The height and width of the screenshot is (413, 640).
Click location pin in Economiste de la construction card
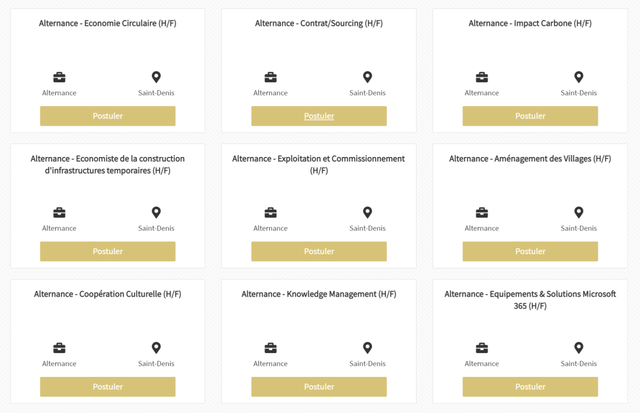pos(156,212)
